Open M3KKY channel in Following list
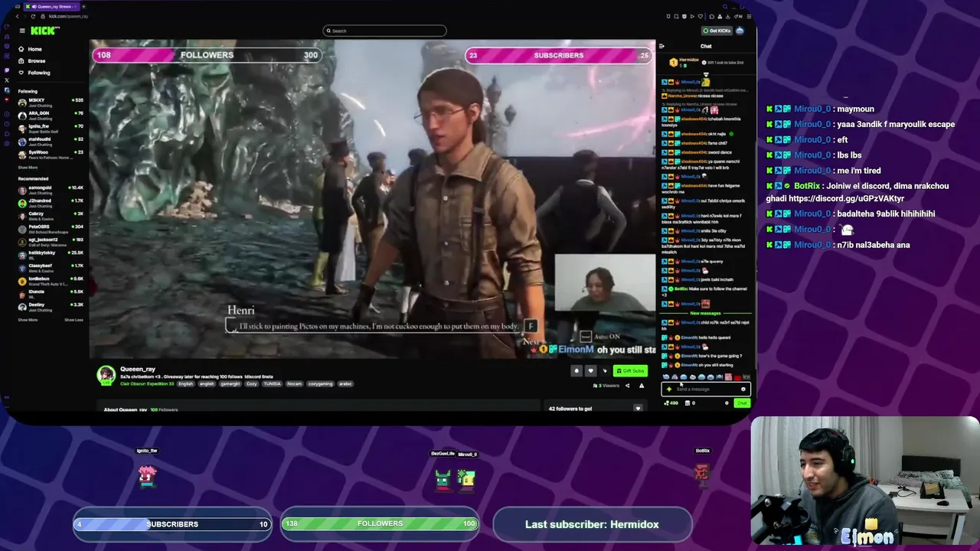Image resolution: width=980 pixels, height=551 pixels. (x=51, y=103)
